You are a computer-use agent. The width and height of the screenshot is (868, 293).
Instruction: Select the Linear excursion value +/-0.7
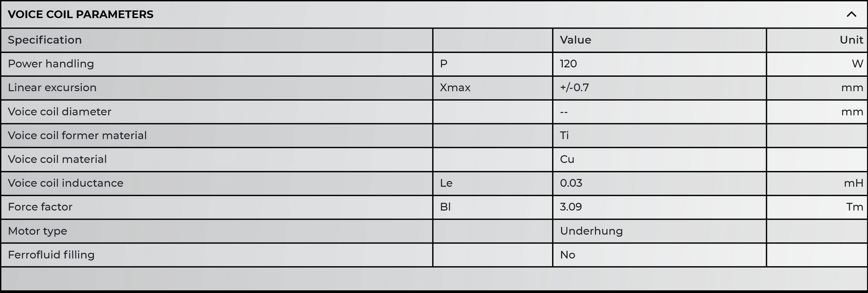point(576,88)
